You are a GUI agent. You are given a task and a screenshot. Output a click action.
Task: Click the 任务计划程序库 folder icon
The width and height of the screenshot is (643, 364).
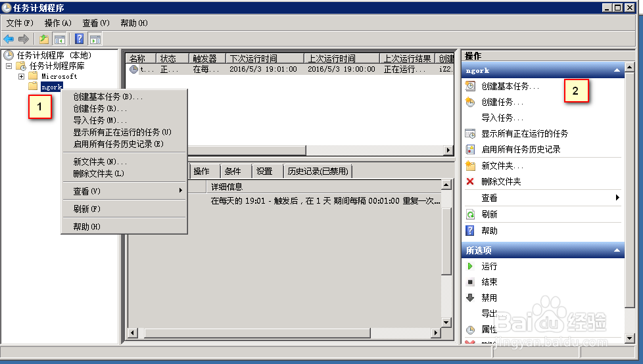[x=20, y=66]
